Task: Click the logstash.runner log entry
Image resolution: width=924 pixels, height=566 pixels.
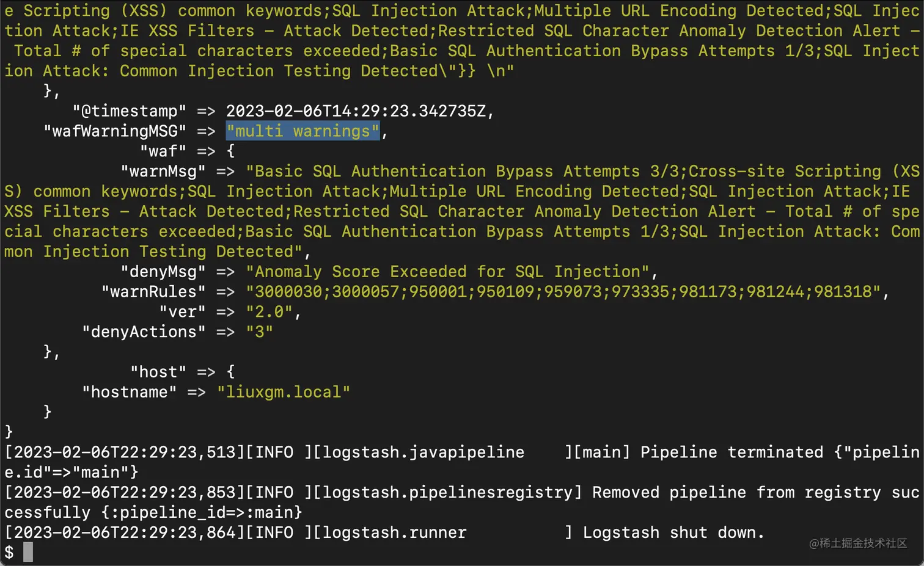Action: tap(385, 533)
